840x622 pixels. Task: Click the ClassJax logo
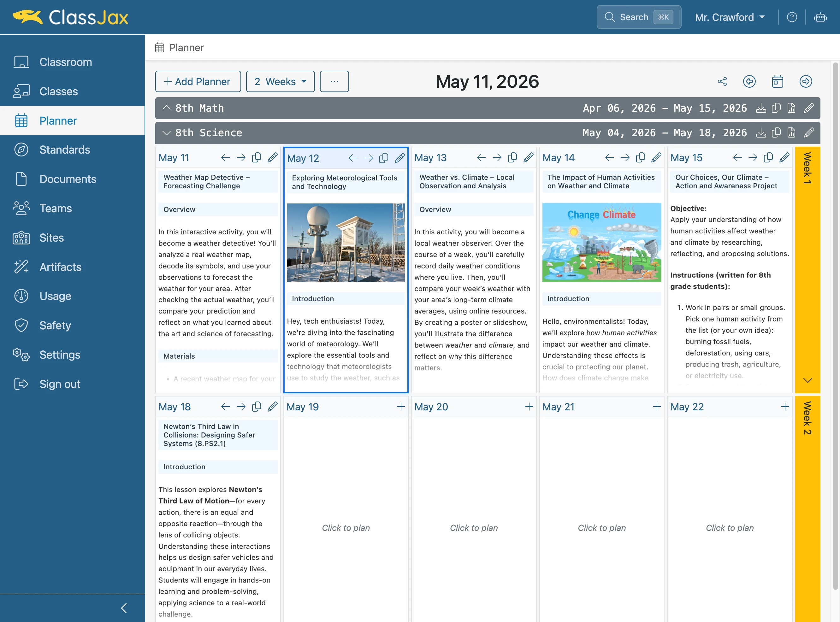[x=70, y=17]
